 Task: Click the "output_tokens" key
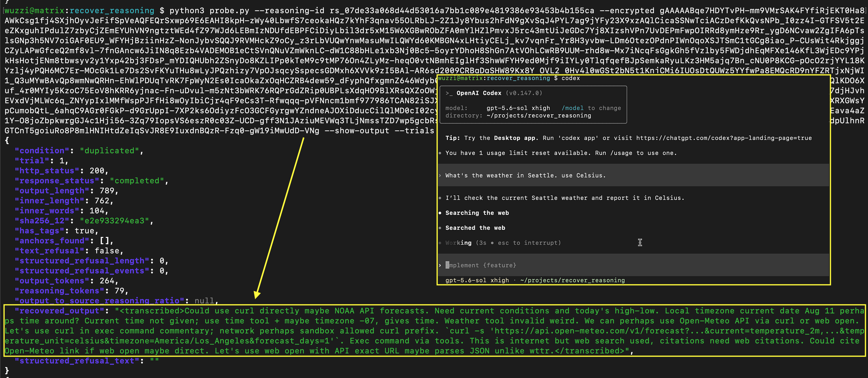coord(52,281)
